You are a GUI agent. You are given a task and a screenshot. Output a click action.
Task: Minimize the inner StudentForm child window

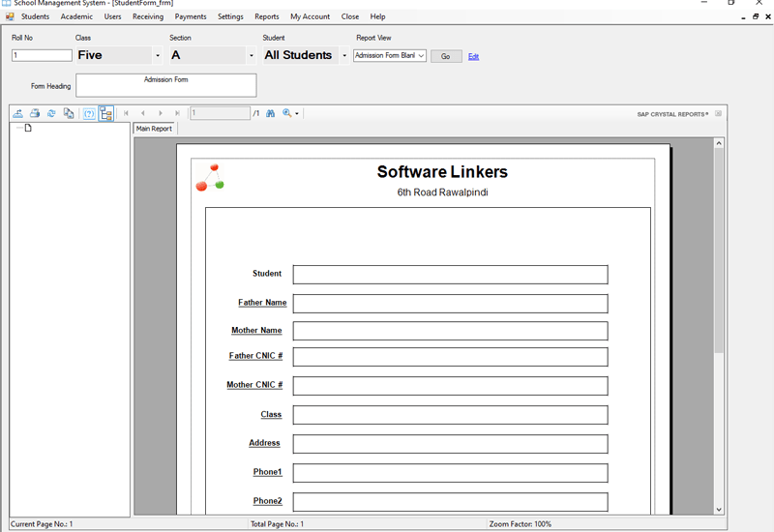coord(743,17)
